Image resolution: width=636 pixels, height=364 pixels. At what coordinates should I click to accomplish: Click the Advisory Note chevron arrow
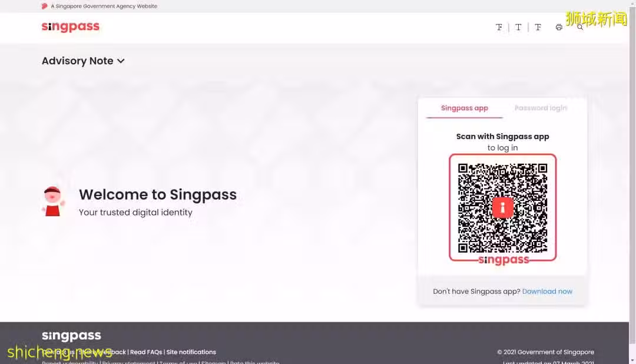(x=121, y=61)
